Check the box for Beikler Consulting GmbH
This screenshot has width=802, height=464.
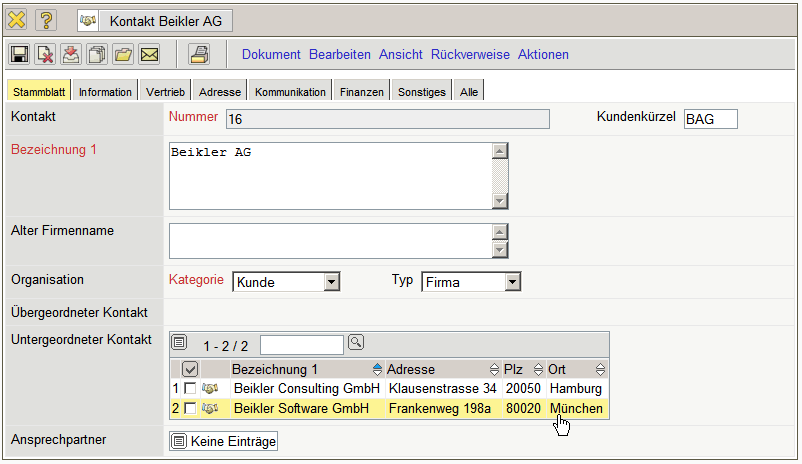click(x=190, y=388)
